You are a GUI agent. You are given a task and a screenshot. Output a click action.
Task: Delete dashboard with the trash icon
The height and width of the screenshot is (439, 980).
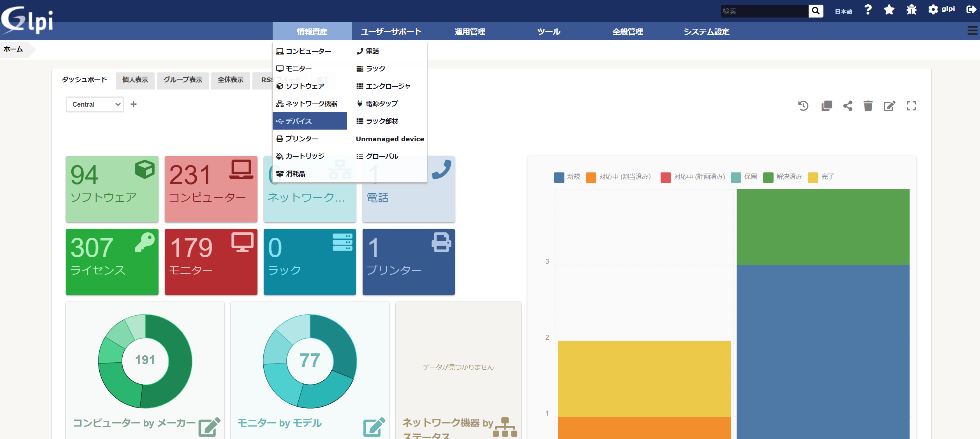(x=868, y=106)
